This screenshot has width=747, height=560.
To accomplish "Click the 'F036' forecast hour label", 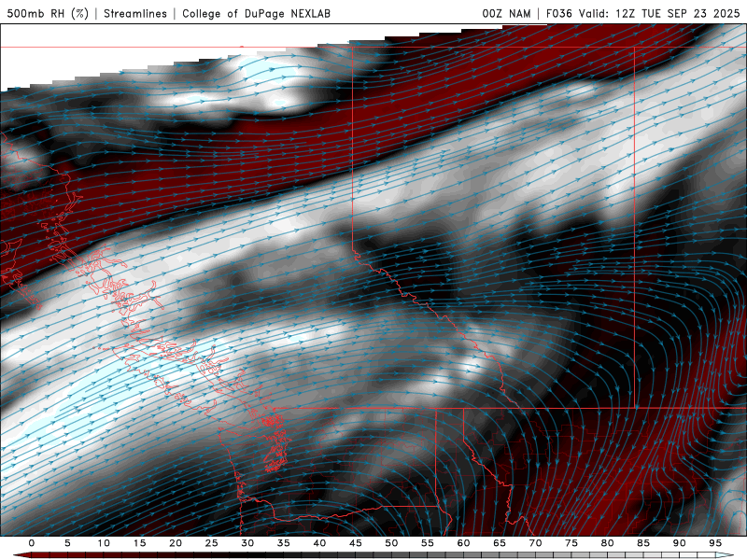I will (x=558, y=14).
